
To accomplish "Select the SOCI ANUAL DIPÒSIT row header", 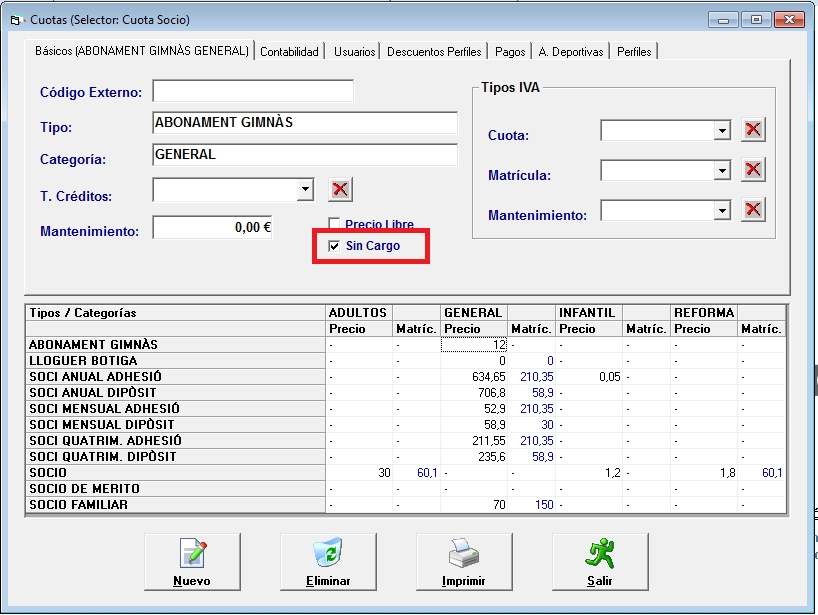I will click(x=175, y=393).
